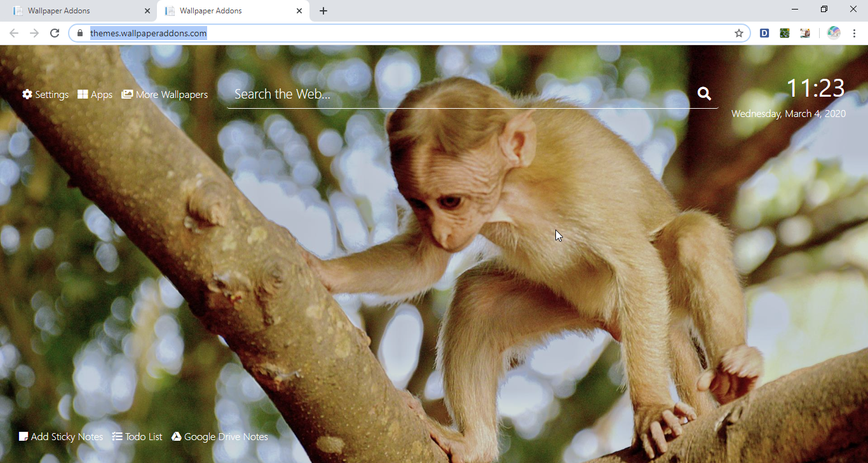Open Settings gear on the new tab page
The width and height of the screenshot is (868, 463).
27,94
